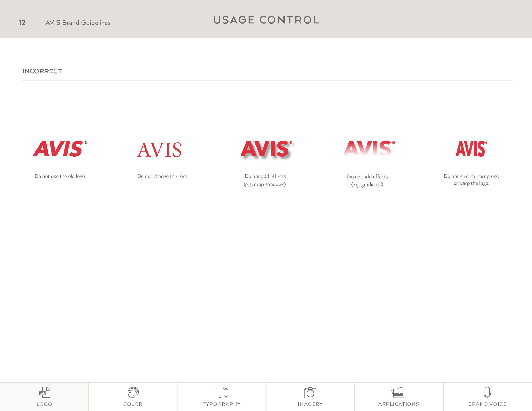Open the APPLICATIONS section label

tap(399, 404)
